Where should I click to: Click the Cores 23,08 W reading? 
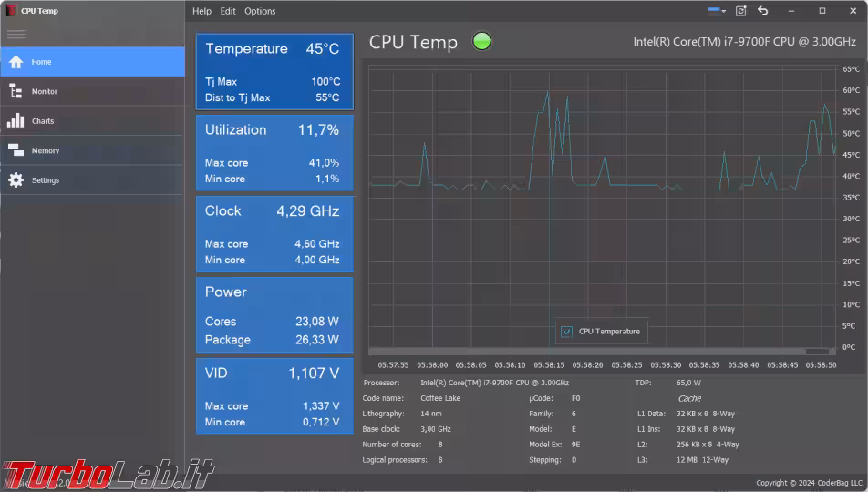[x=316, y=322]
